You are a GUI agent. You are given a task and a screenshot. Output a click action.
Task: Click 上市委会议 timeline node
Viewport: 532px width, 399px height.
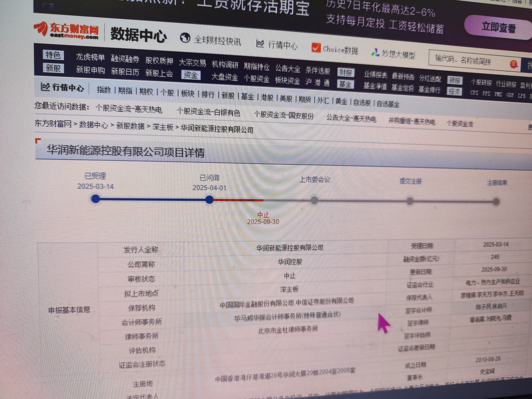click(x=314, y=200)
